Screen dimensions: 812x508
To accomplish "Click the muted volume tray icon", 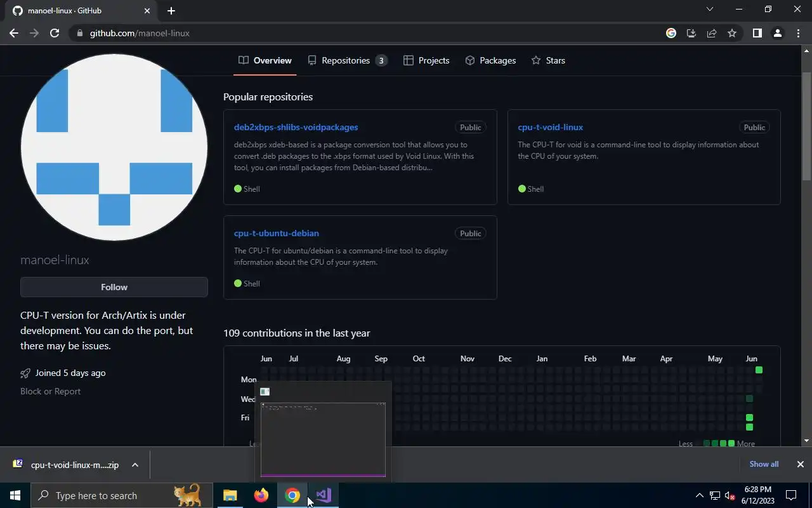I will [730, 495].
